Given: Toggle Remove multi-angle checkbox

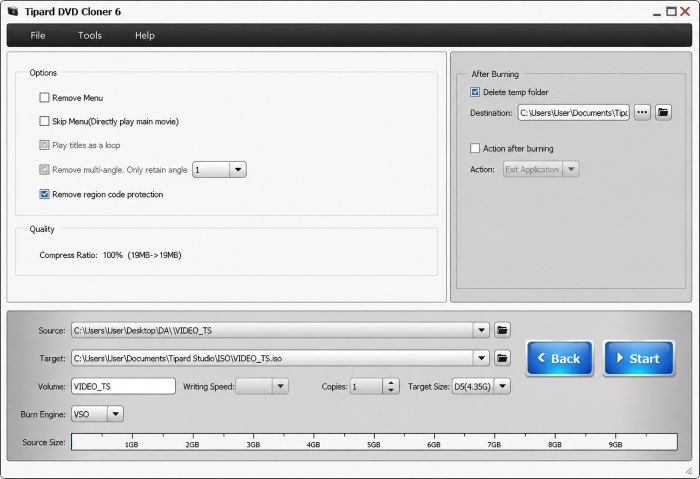Looking at the screenshot, I should (x=44, y=170).
